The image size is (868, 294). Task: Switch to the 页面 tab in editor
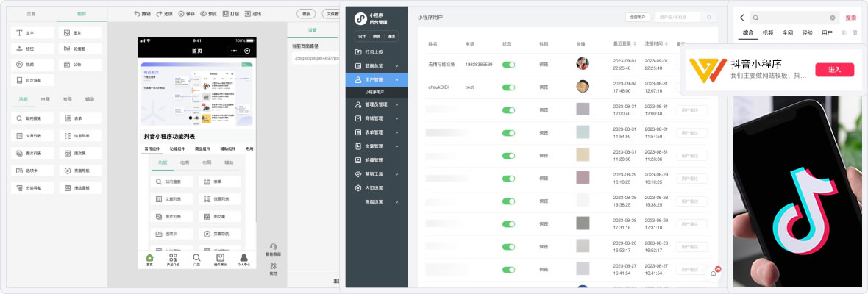tap(32, 14)
